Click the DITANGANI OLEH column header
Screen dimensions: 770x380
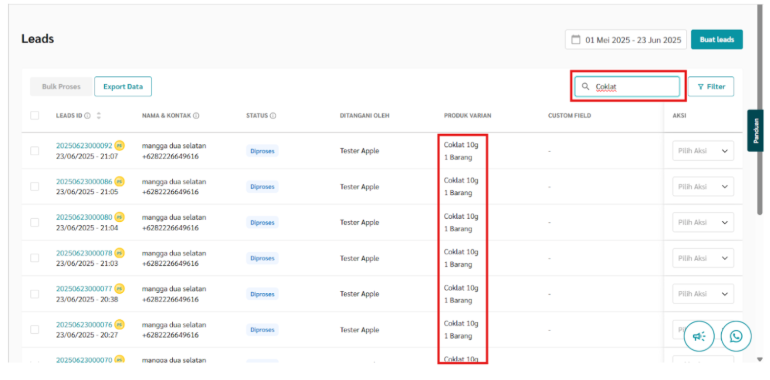pyautogui.click(x=364, y=116)
